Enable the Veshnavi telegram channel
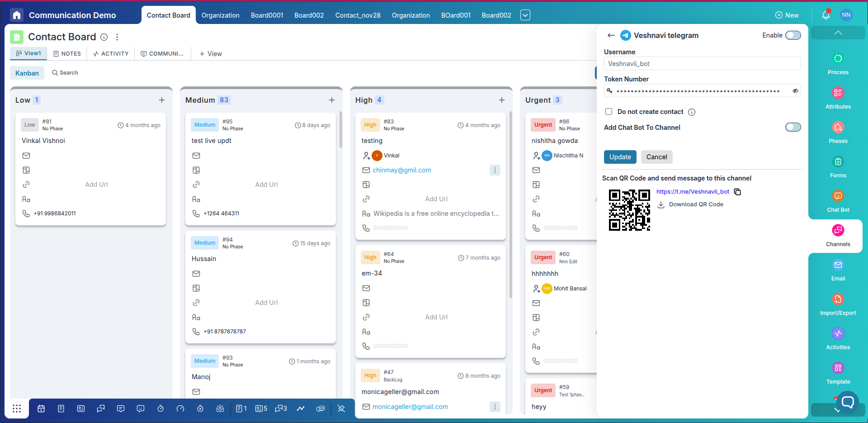The height and width of the screenshot is (423, 868). pyautogui.click(x=793, y=35)
